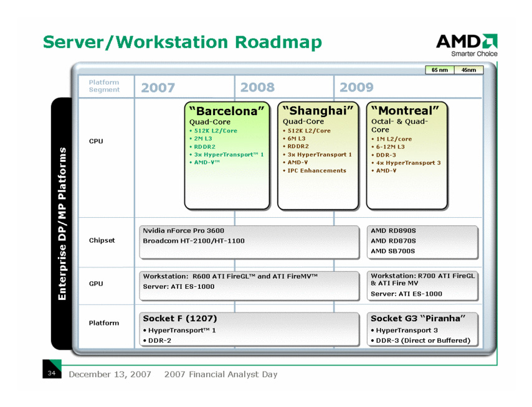Viewport: 532px width, 407px height.
Task: Click the 2008 year column header
Action: click(257, 87)
